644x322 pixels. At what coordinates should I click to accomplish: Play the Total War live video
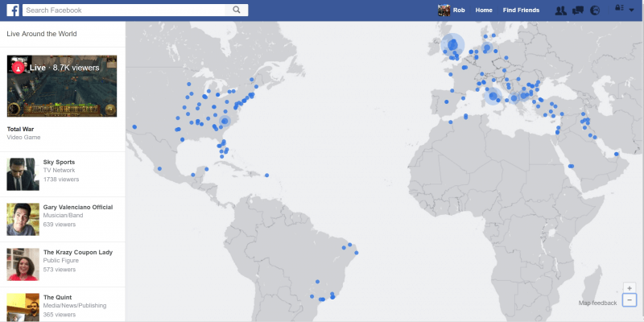(x=62, y=86)
